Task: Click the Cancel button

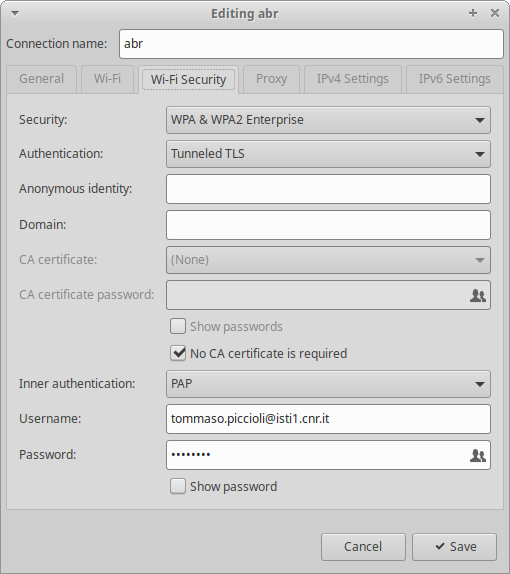Action: (363, 547)
